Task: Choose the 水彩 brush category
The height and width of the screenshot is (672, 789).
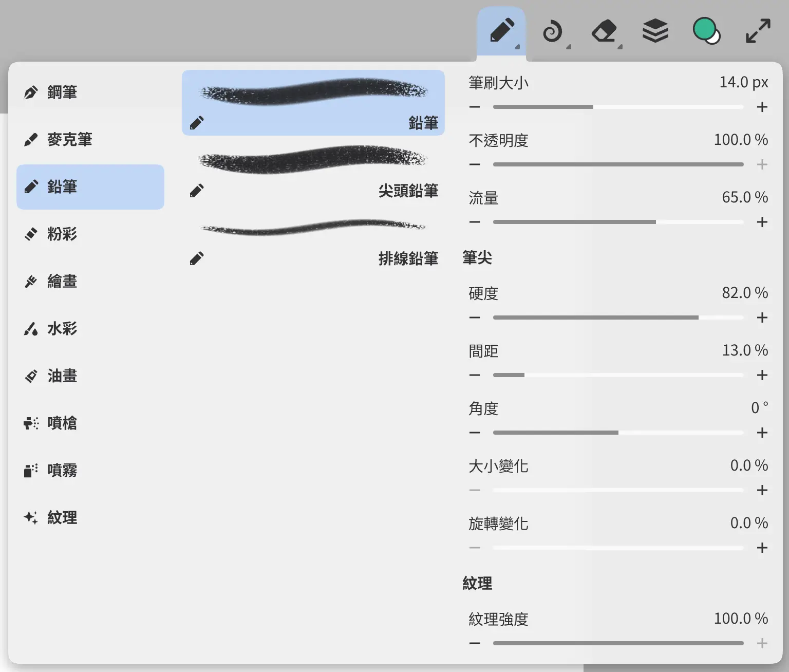Action: 90,329
